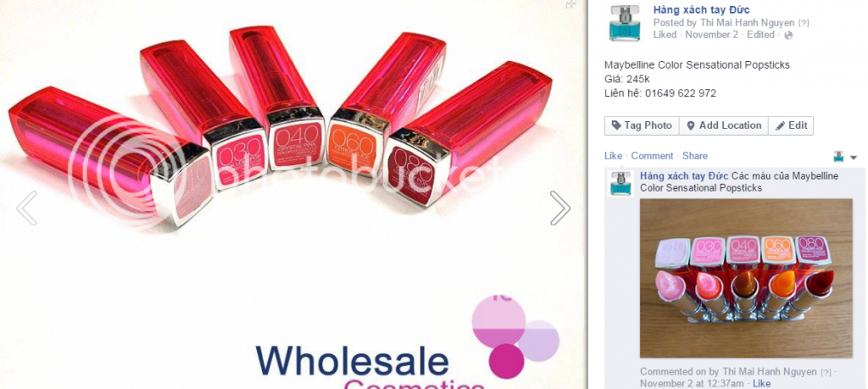Click the main lipstick photo

point(292,194)
